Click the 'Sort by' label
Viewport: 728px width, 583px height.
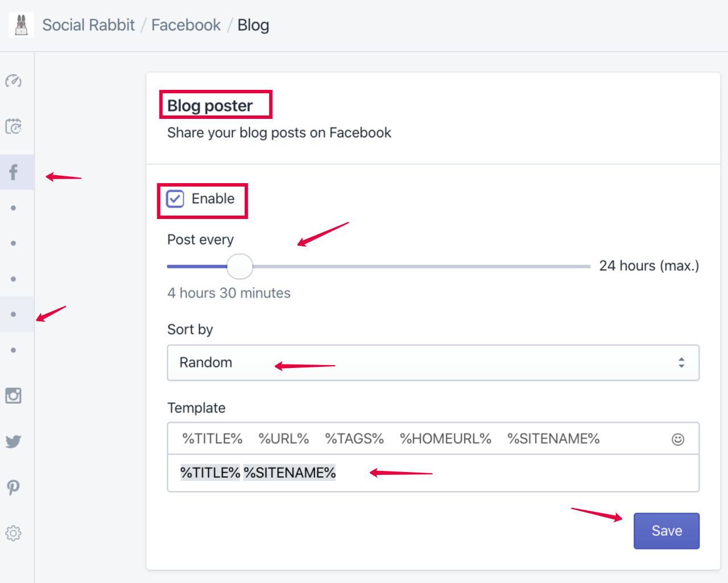point(190,329)
